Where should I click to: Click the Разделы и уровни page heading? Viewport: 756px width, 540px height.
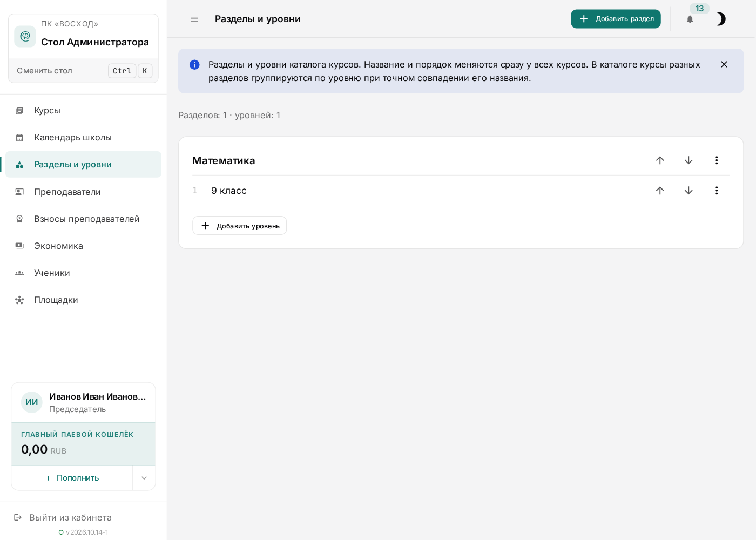(x=258, y=19)
